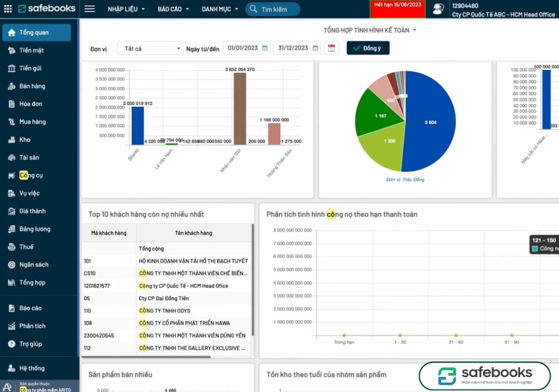The width and height of the screenshot is (559, 392).
Task: Click the Thuế sidebar icon
Action: pos(12,247)
